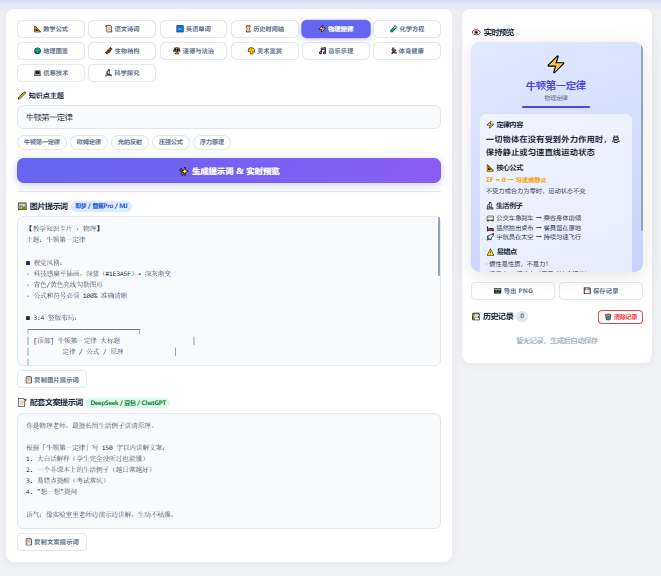The image size is (661, 576).
Task: Select the 道德与法治 category tab
Action: (193, 51)
